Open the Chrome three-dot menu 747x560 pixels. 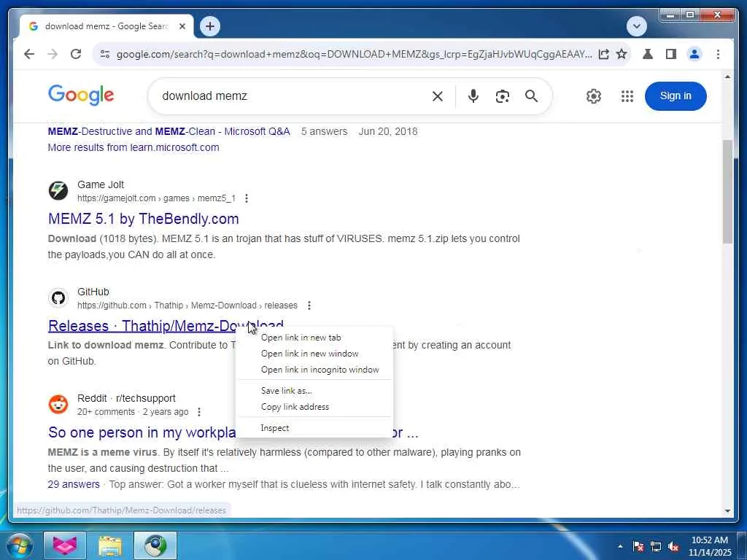[x=718, y=54]
